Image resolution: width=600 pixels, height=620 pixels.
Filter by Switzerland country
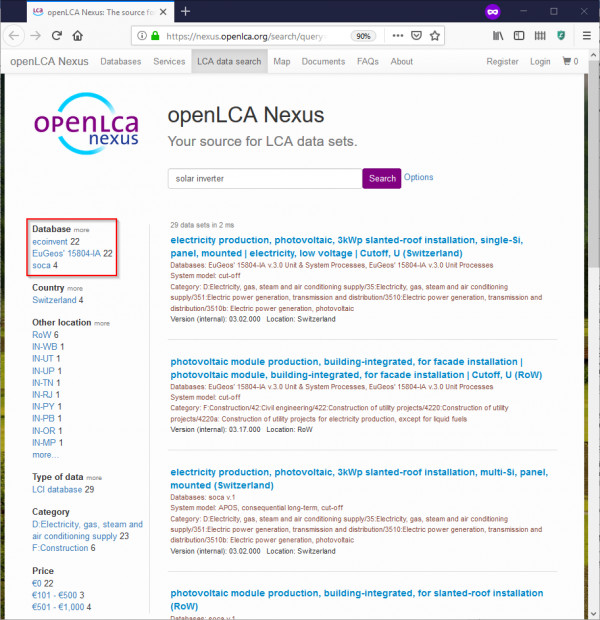point(54,300)
